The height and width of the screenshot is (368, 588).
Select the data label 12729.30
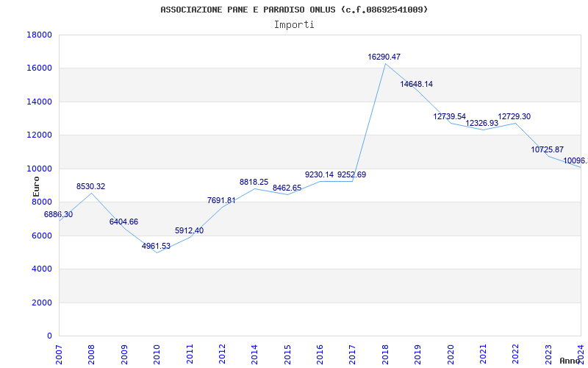coord(514,116)
